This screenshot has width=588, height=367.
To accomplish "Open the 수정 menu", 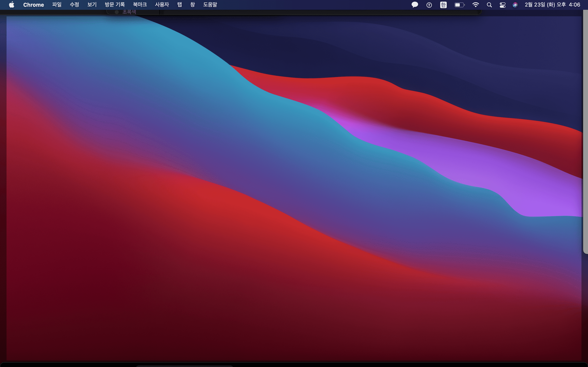I will pos(74,5).
